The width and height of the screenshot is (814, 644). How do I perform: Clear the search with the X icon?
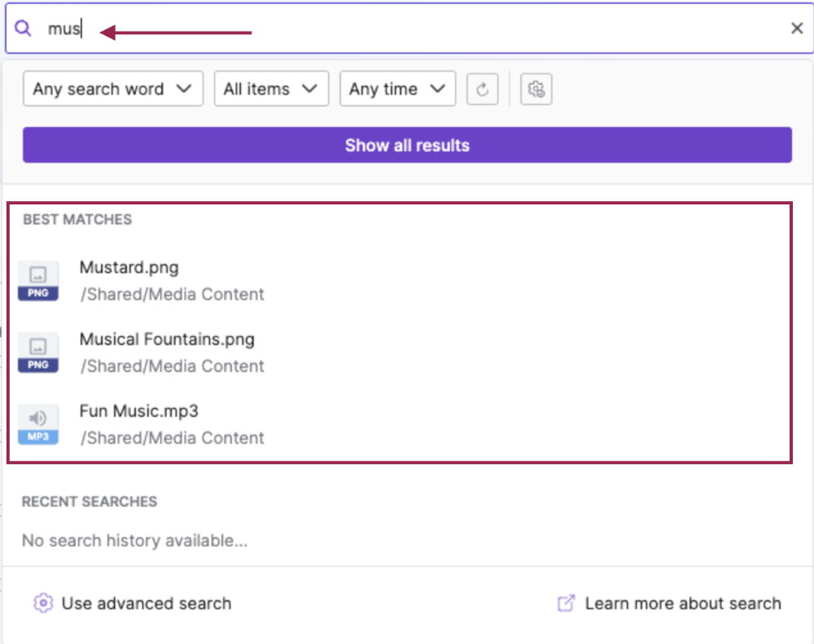click(x=797, y=29)
